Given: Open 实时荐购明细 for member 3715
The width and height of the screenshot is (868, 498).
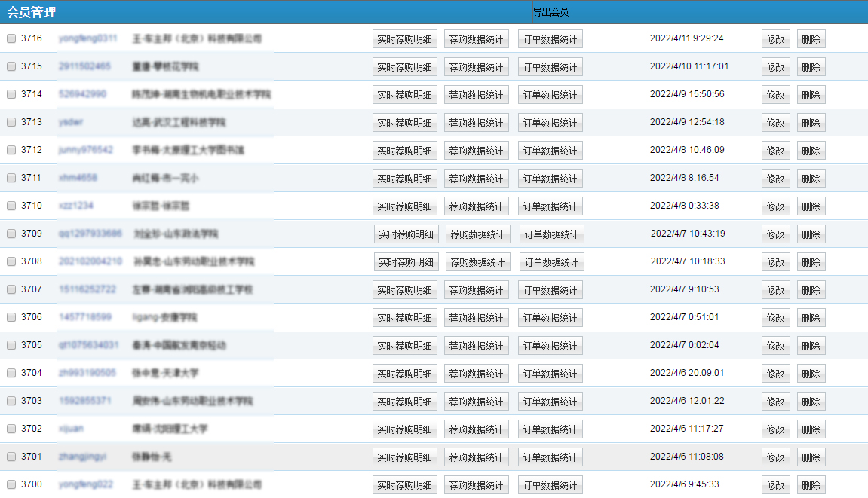Looking at the screenshot, I should tap(404, 67).
